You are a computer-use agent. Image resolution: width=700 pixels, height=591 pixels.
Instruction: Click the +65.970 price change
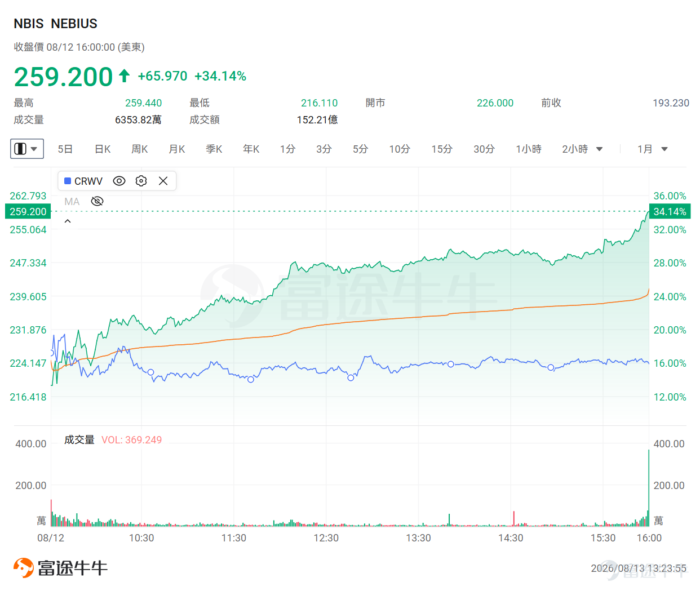(162, 76)
